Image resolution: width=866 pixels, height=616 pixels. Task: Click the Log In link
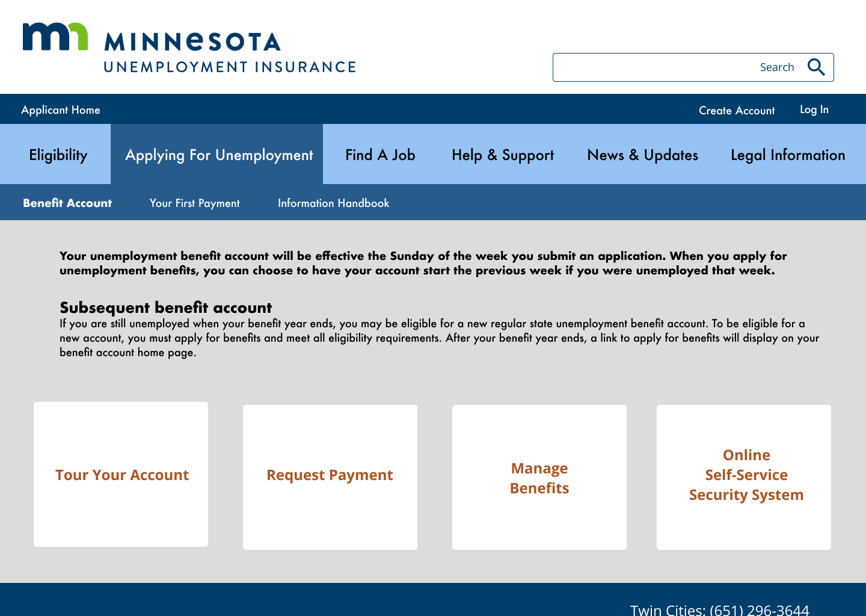click(x=814, y=109)
